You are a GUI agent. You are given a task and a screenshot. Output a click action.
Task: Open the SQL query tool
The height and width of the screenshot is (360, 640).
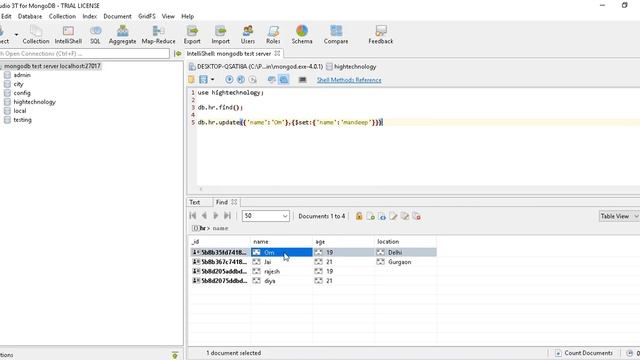pyautogui.click(x=95, y=34)
